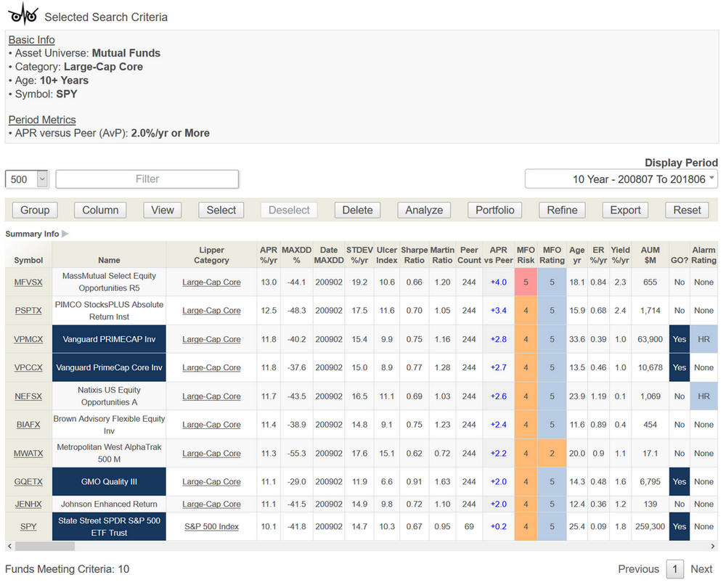Click the horizontal scrollbar right arrow
This screenshot has height=588, width=726.
pyautogui.click(x=714, y=546)
